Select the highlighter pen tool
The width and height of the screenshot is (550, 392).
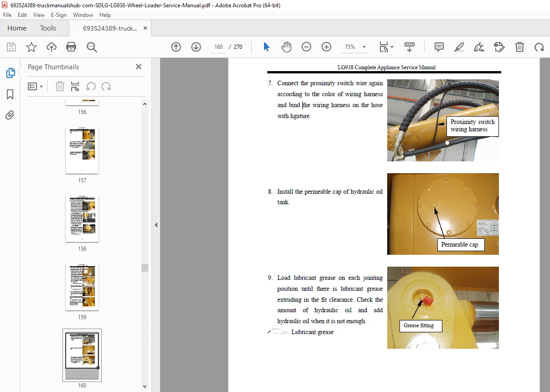pos(459,47)
